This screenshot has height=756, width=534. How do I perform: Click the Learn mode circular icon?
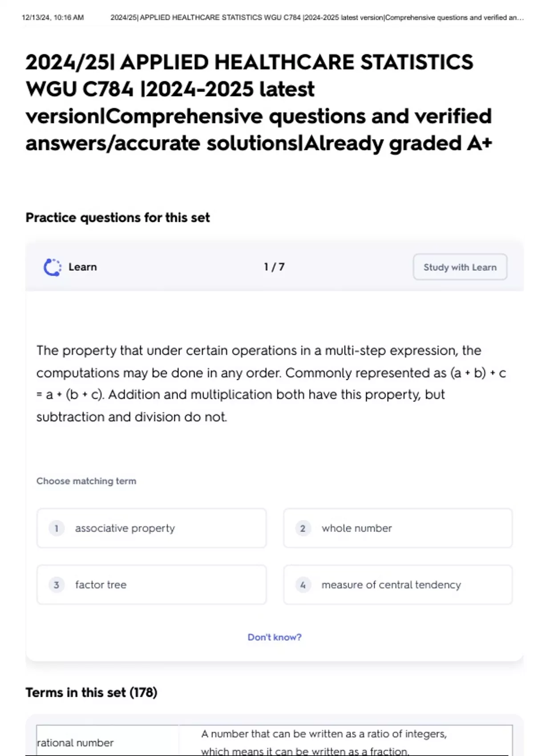(53, 267)
